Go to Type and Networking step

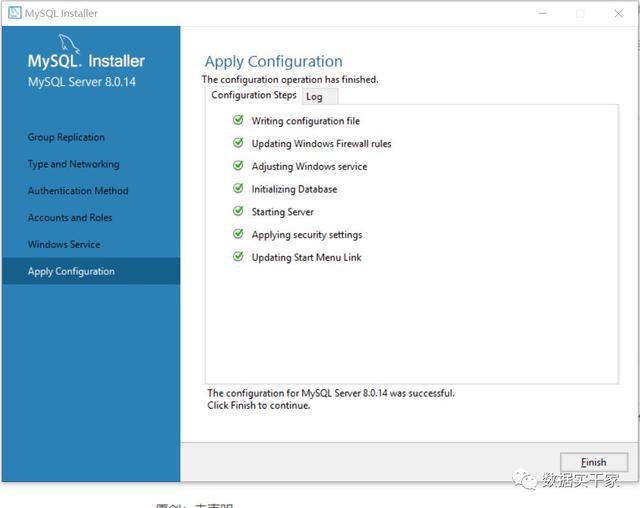point(73,164)
